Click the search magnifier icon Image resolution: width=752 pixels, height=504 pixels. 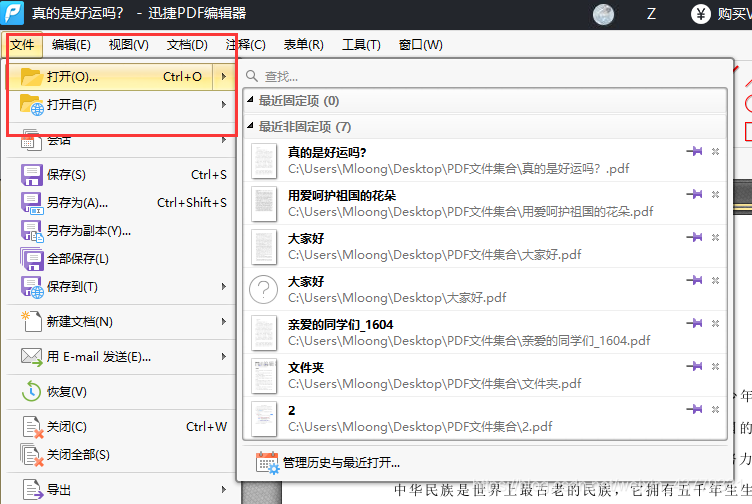pyautogui.click(x=252, y=76)
